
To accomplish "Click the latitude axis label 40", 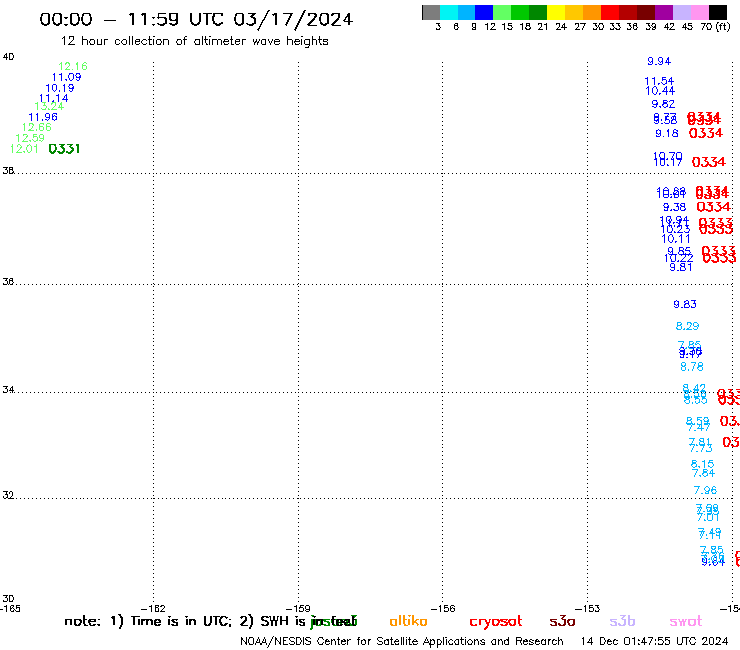I will tap(8, 57).
